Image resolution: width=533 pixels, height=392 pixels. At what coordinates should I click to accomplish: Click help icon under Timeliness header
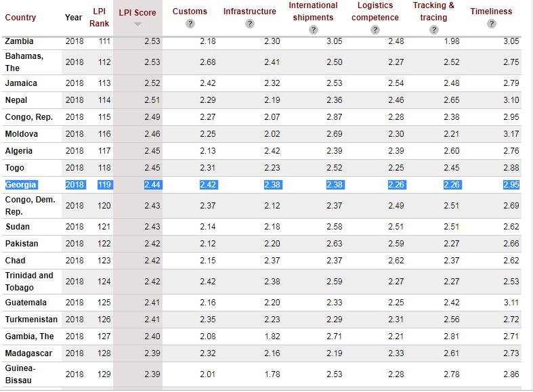click(x=491, y=24)
